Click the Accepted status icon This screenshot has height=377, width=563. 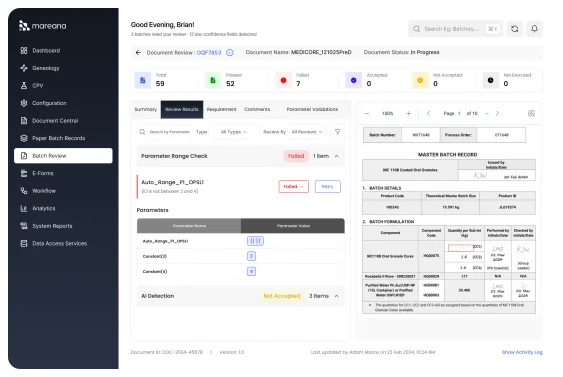pyautogui.click(x=354, y=80)
